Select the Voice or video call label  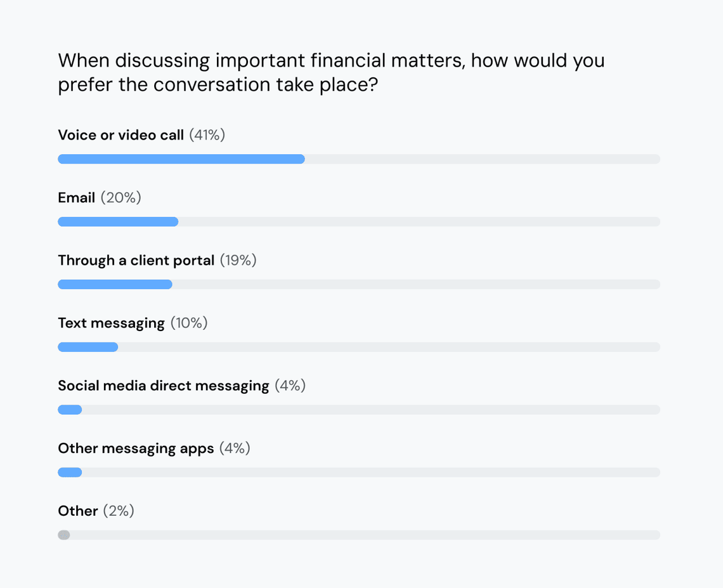coord(120,135)
